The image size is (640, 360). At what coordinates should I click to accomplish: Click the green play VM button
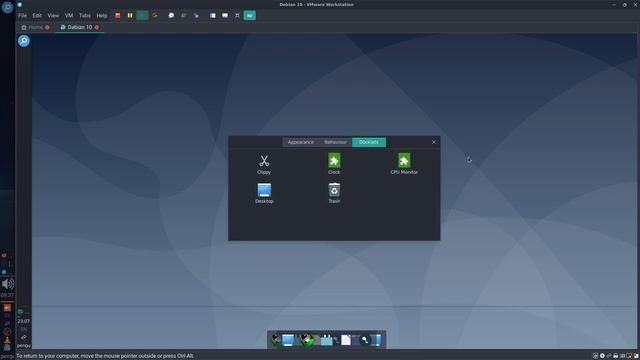[142, 16]
